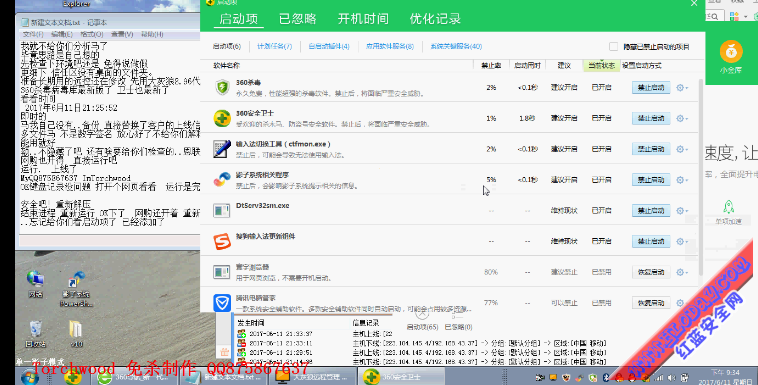Image resolution: width=758 pixels, height=385 pixels.
Task: Click 恢复启动 for 寰宇浏览器
Action: coord(651,272)
